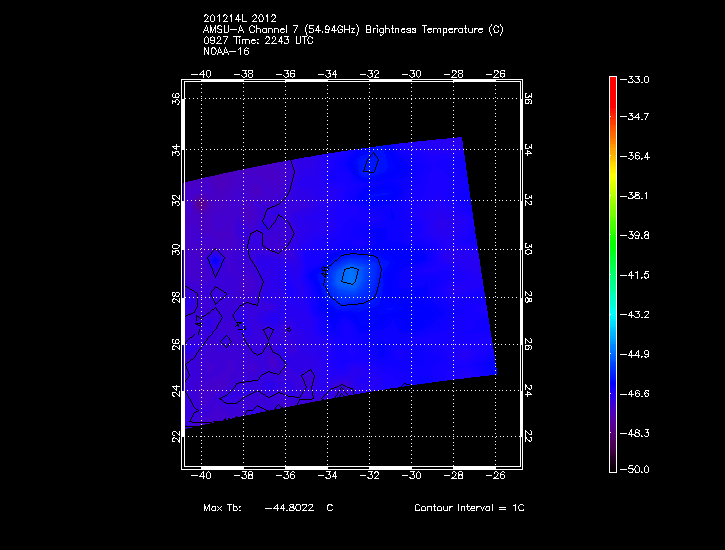Click the Contour Interval = 1C label

point(469,508)
